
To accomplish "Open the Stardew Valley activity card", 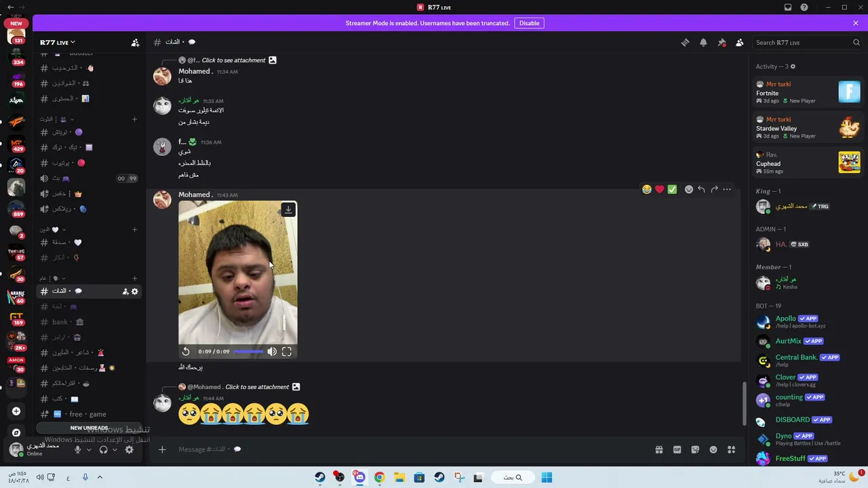I will click(x=808, y=127).
